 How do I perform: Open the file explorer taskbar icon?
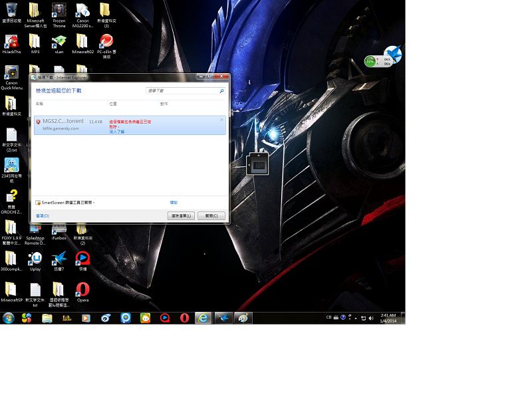[x=47, y=319]
